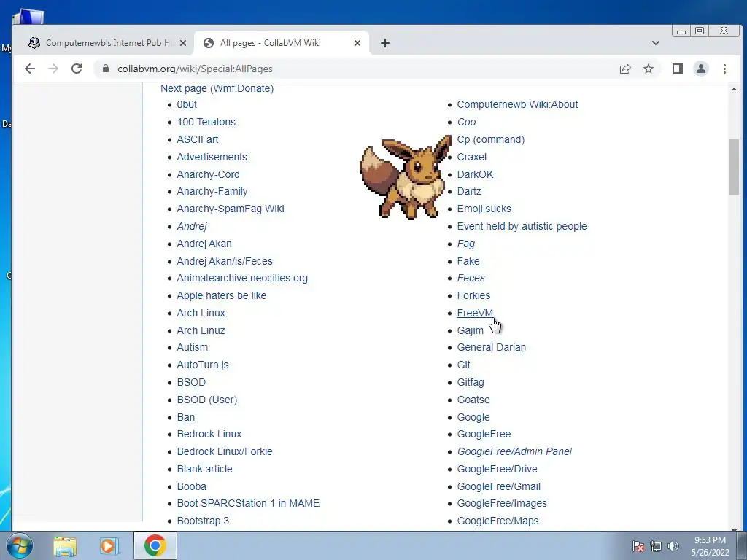
Task: Open a new tab with plus button
Action: click(x=385, y=43)
